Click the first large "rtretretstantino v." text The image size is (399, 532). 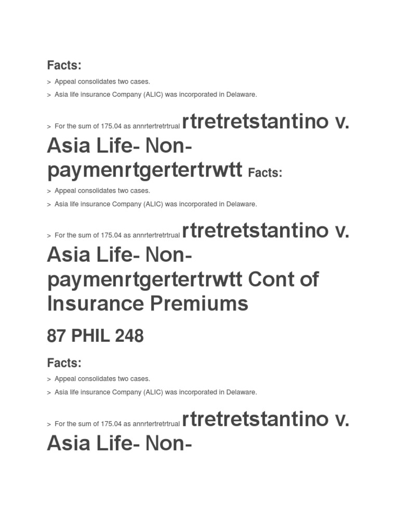tap(265, 122)
